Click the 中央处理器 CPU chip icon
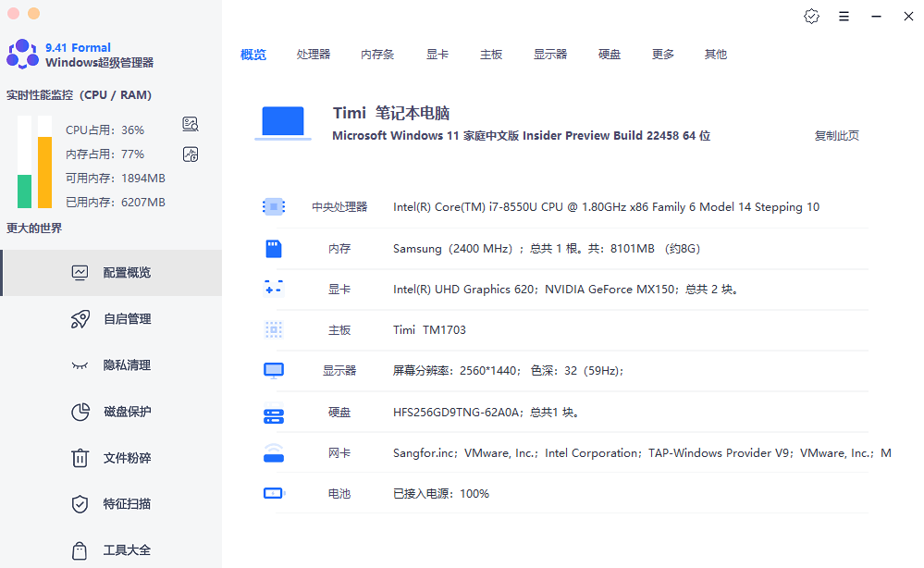The width and height of the screenshot is (924, 568). click(x=274, y=207)
